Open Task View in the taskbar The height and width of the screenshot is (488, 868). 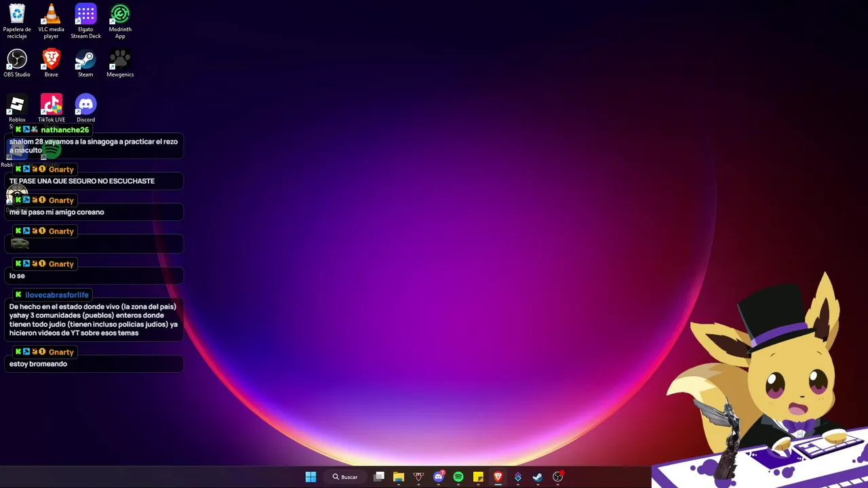click(x=379, y=476)
